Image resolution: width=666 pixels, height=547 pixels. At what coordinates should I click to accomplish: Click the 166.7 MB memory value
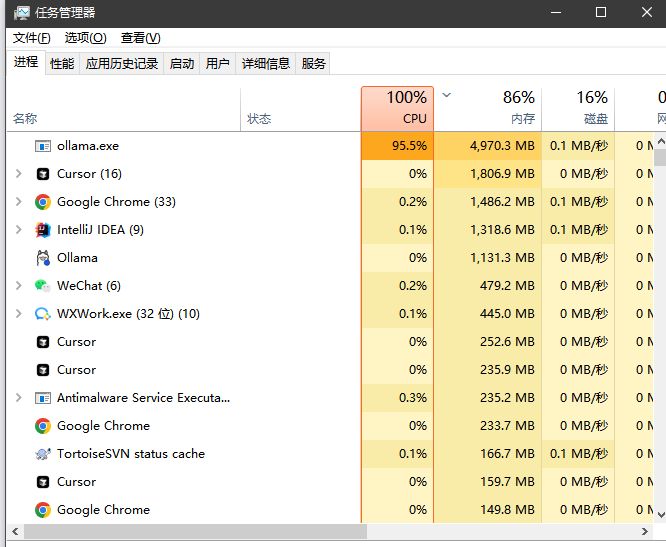point(507,454)
